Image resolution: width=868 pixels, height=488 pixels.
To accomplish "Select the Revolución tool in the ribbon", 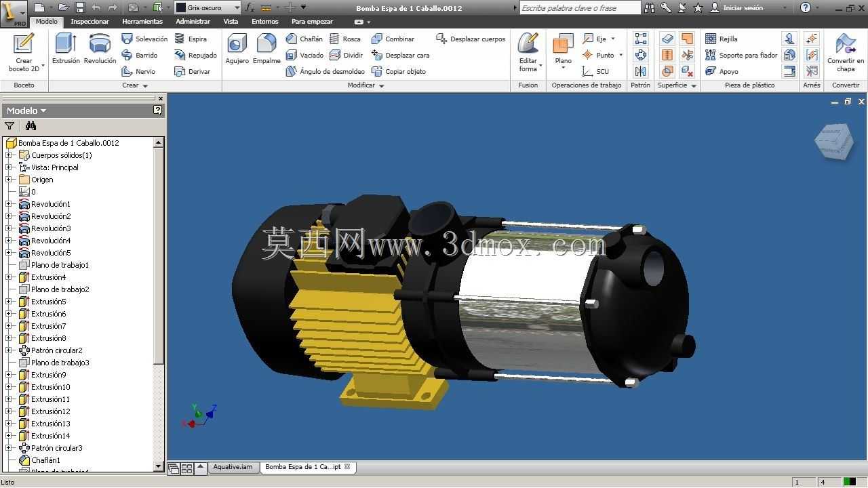I will pos(100,49).
